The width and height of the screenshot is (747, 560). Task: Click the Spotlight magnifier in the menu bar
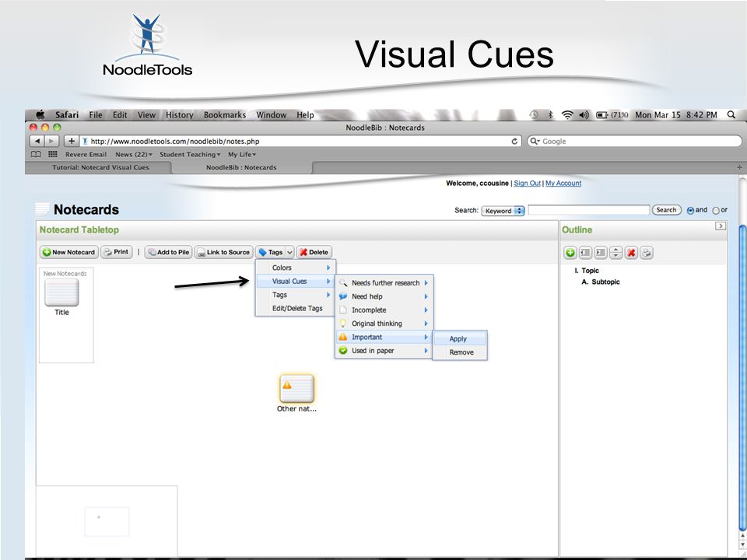click(x=731, y=115)
